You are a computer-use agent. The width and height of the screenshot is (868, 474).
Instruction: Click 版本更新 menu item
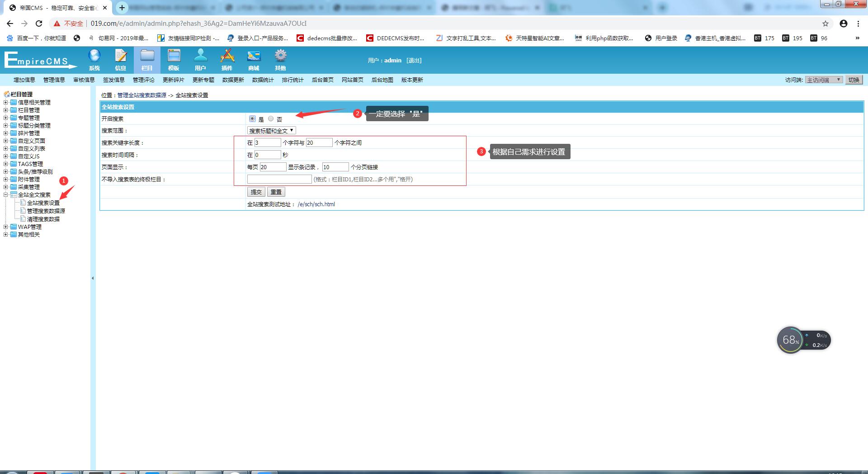click(x=412, y=80)
